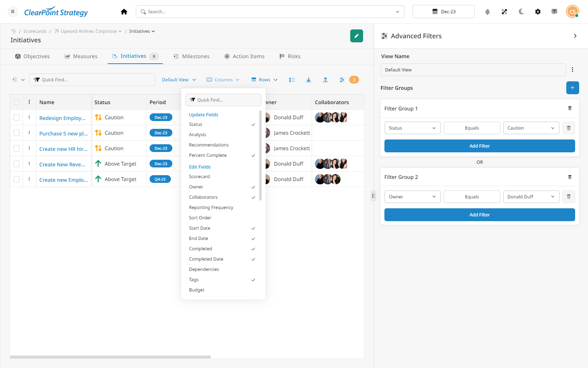Switch to the Risks tab
Image resolution: width=588 pixels, height=368 pixels.
tap(290, 56)
